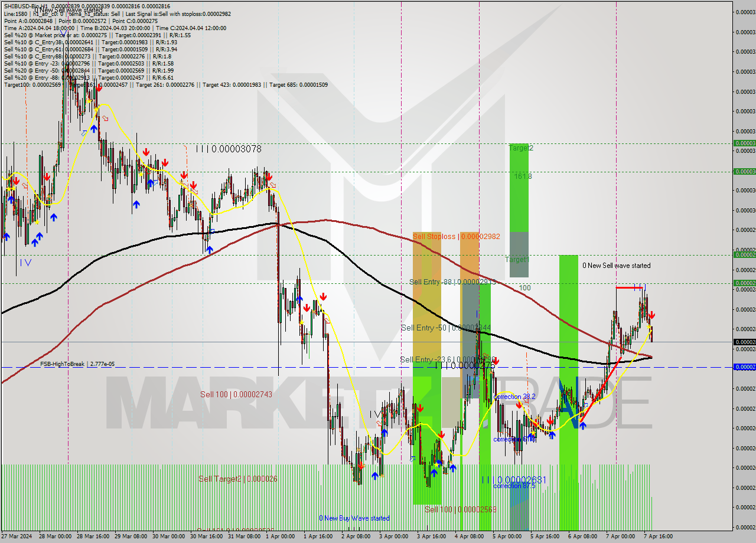Select the '7 Apr 16:00' time axis label
The image size is (756, 543).
[x=659, y=537]
